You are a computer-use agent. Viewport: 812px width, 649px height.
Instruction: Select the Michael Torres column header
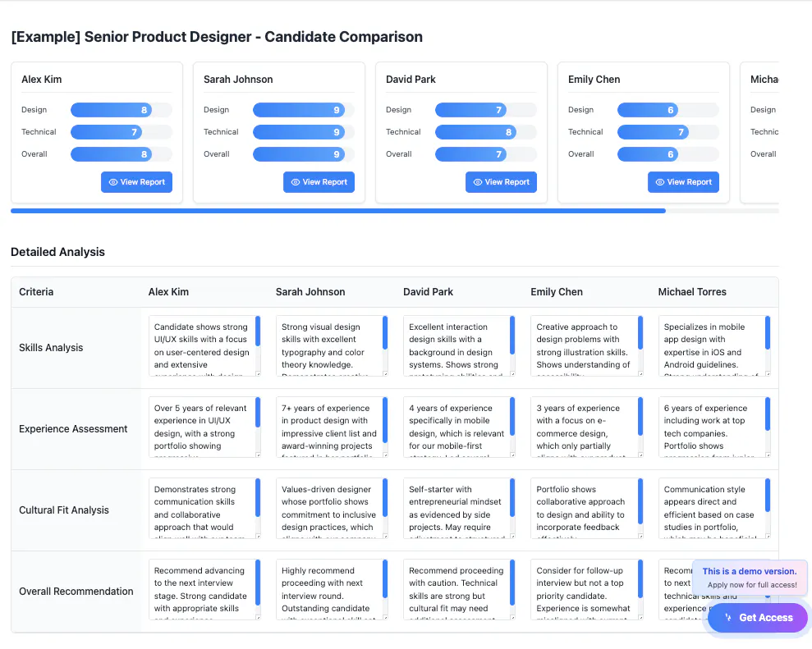pos(692,292)
